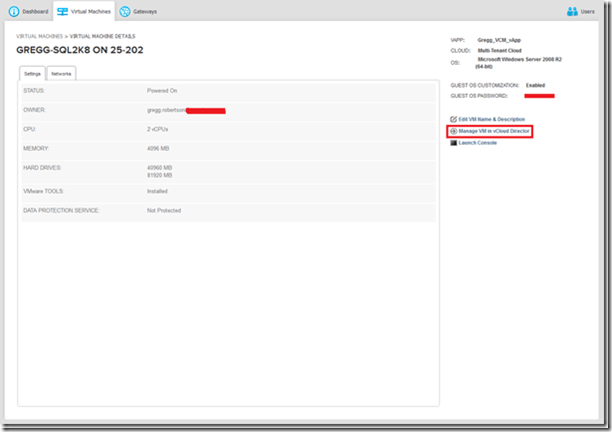This screenshot has height=432, width=612.
Task: Click the owner gregg.robertson value
Action: 166,110
